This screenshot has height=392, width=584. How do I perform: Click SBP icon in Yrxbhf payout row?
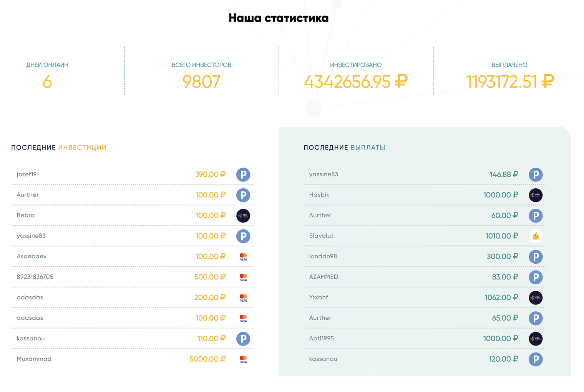[536, 298]
